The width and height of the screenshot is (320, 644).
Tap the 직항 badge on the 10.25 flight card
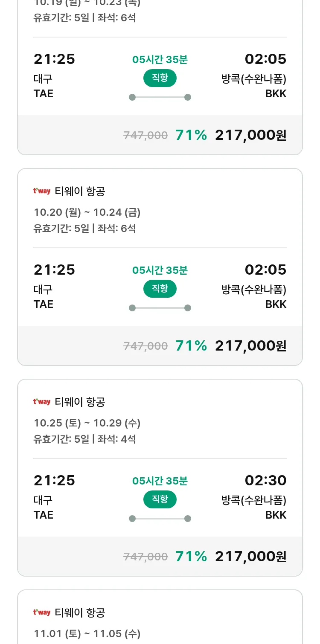160,499
